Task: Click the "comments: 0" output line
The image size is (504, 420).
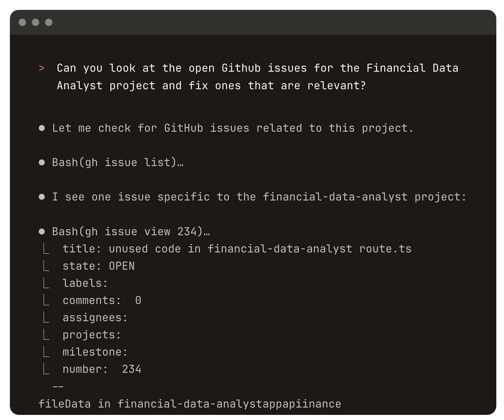Action: pyautogui.click(x=102, y=300)
